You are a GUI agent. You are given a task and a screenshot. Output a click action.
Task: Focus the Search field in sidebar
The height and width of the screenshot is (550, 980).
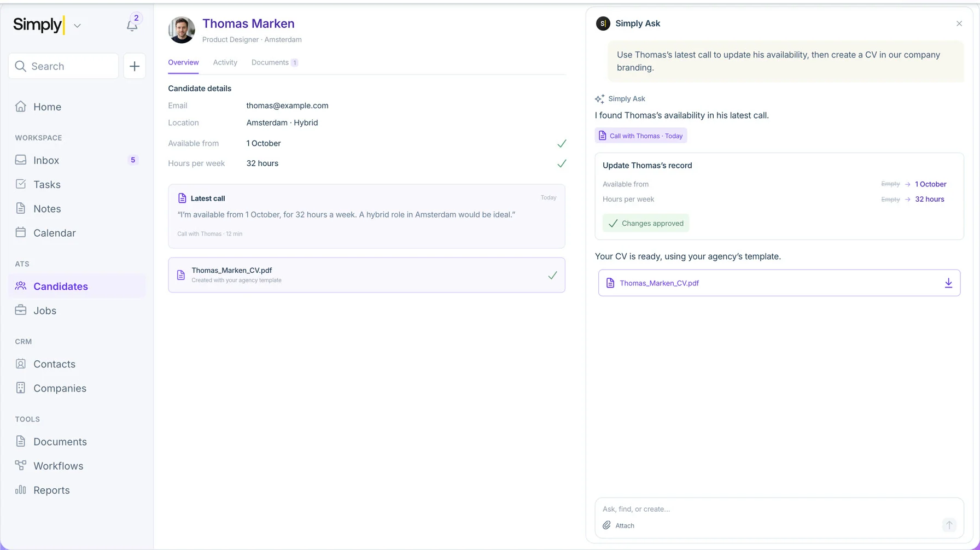pyautogui.click(x=63, y=66)
